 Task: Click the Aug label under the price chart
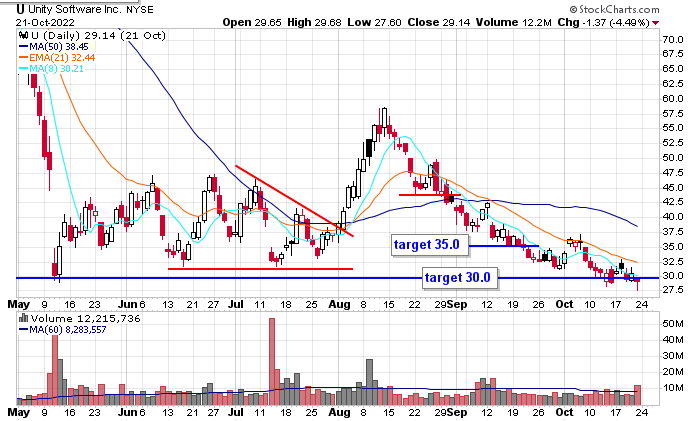(339, 304)
